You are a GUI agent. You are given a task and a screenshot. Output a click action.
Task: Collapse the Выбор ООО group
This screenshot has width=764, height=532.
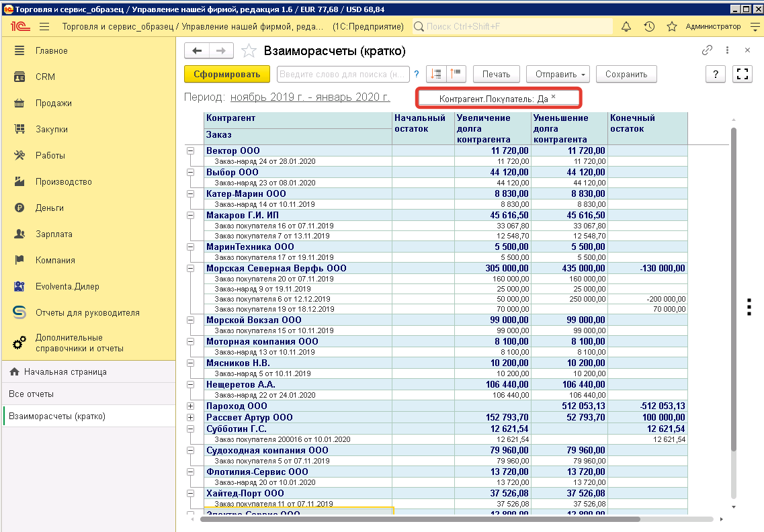191,173
